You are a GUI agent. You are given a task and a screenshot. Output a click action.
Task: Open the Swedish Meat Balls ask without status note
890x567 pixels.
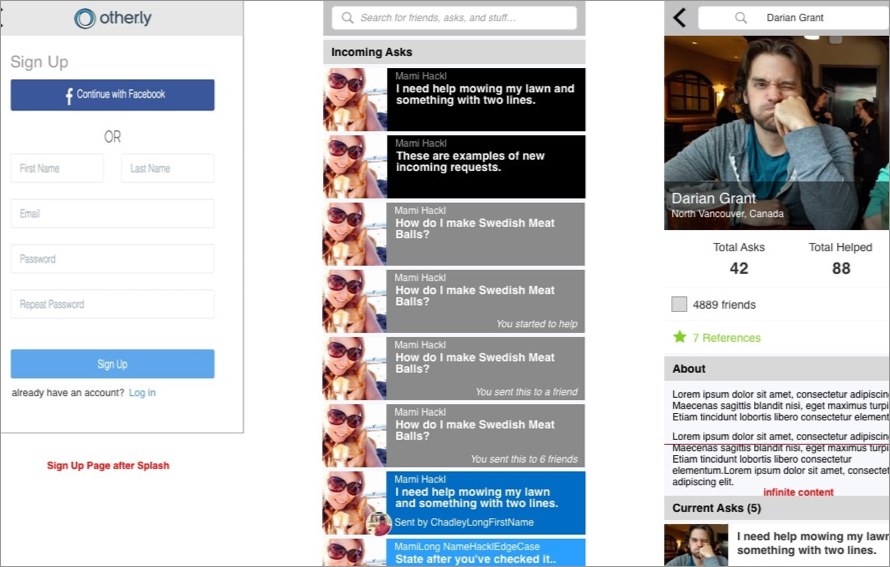pos(485,234)
